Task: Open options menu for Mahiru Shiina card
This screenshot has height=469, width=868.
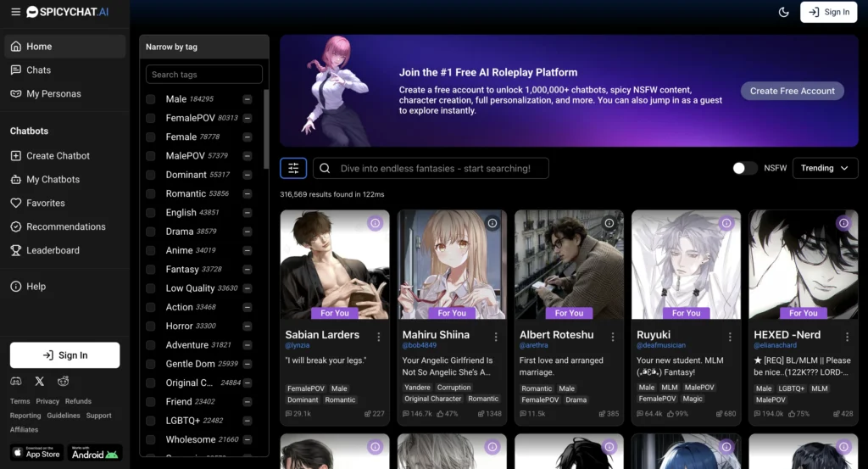Action: coord(496,336)
